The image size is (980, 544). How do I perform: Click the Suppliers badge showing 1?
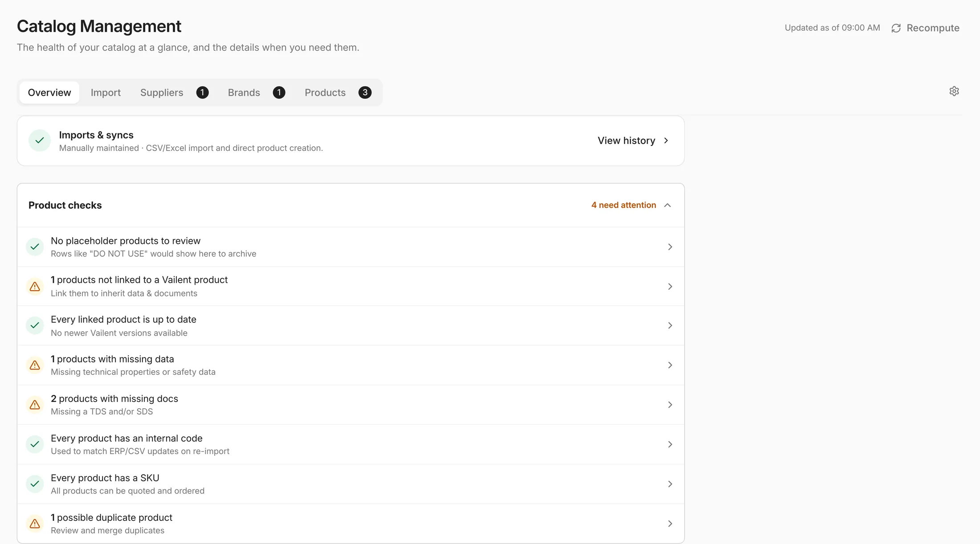click(202, 93)
